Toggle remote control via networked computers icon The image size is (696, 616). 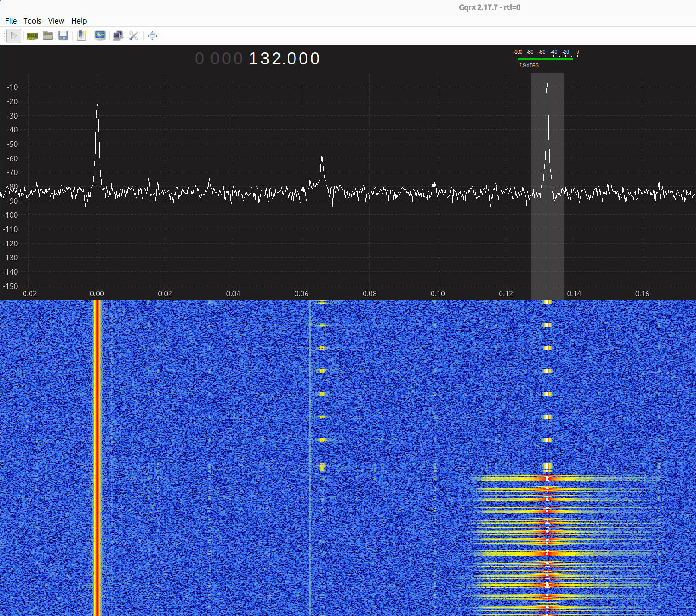click(118, 36)
